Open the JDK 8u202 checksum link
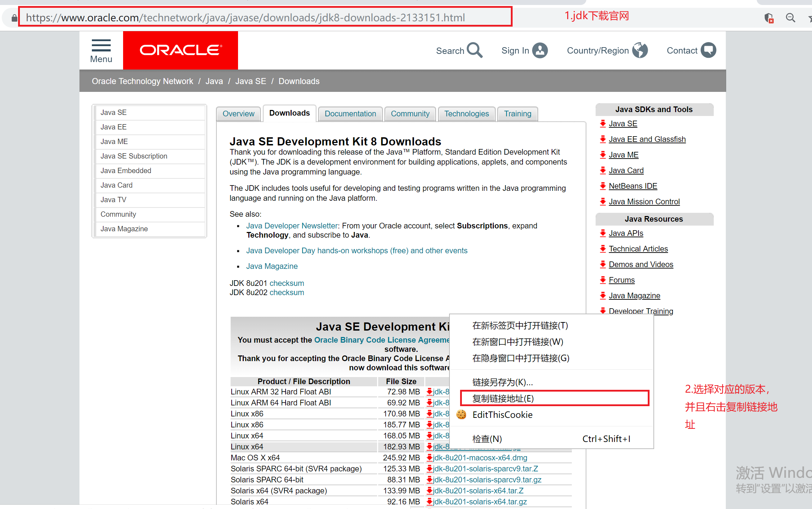Screen dimensions: 812x509 click(x=287, y=292)
